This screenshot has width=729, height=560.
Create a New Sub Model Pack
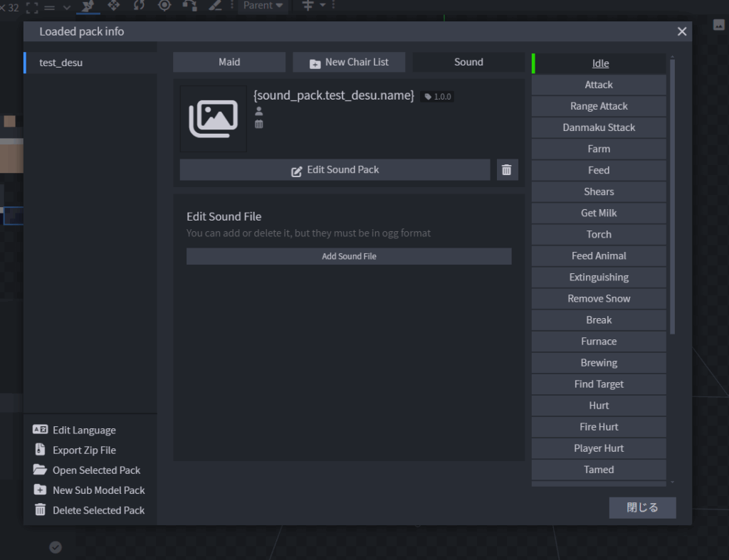click(98, 490)
